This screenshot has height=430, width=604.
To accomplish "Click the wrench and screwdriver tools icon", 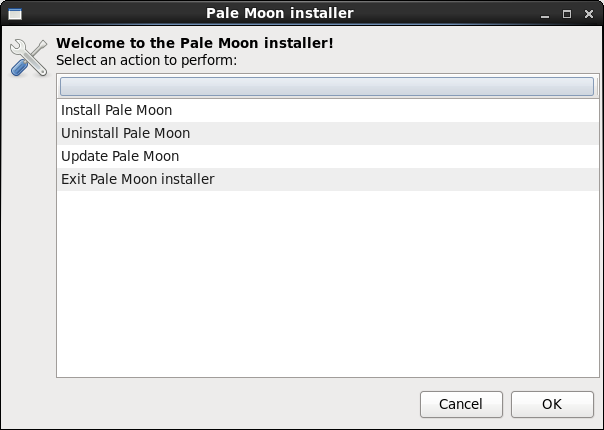I will point(28,58).
